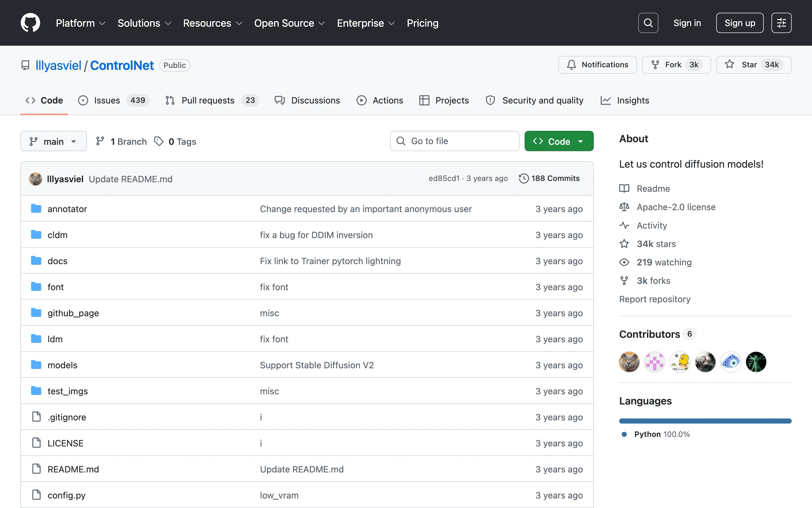View the 0 Tags link
The height and width of the screenshot is (508, 812).
tap(175, 142)
